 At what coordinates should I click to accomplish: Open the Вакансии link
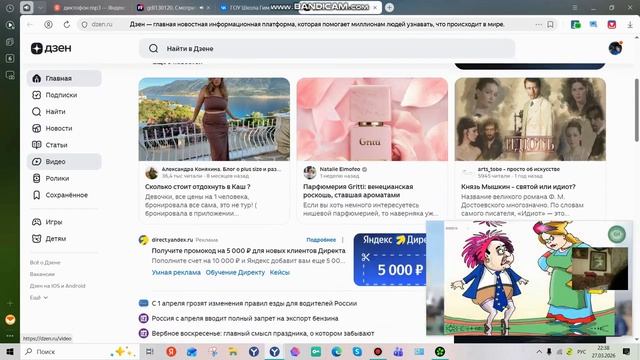tap(42, 274)
